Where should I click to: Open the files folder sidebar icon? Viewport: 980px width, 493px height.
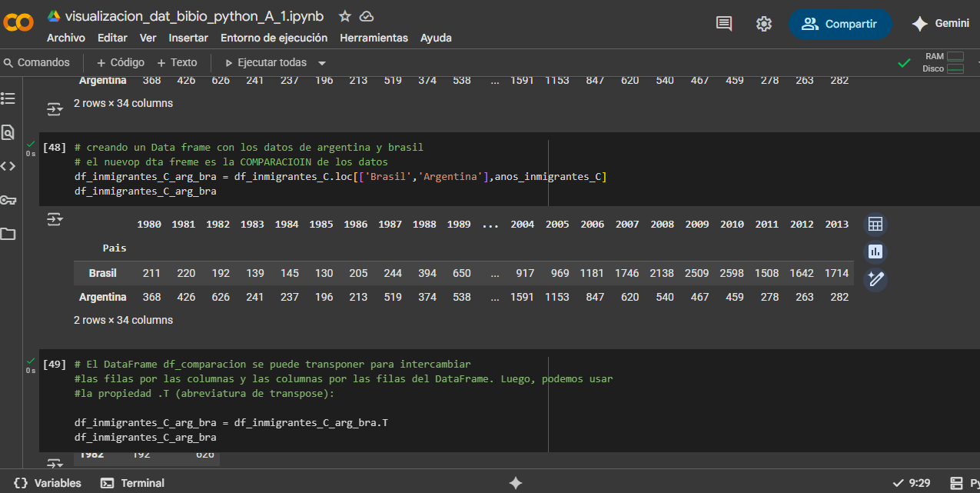click(x=8, y=234)
